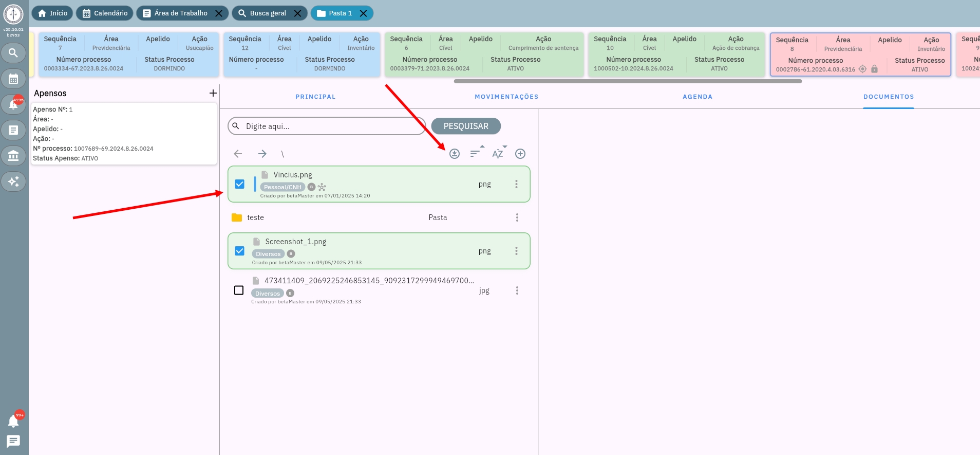Image resolution: width=980 pixels, height=455 pixels.
Task: Click the back arrow in documents toolbar
Action: [x=238, y=154]
